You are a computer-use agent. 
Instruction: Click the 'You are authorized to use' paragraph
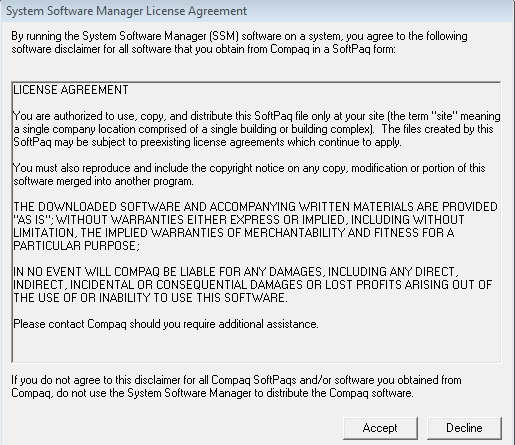[257, 129]
